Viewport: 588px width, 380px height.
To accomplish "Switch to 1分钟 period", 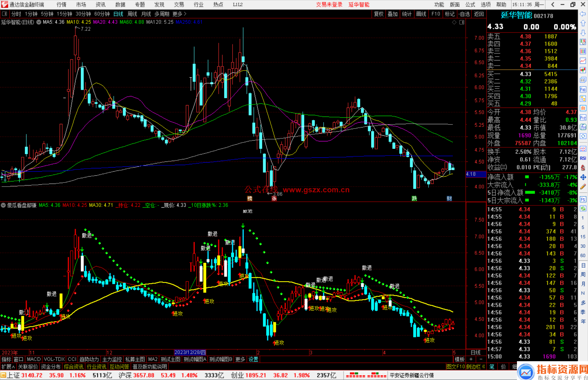I will point(31,14).
